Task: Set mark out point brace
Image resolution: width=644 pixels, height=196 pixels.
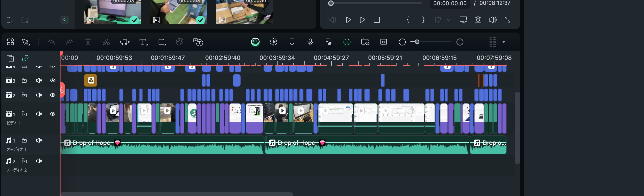Action: 423,20
